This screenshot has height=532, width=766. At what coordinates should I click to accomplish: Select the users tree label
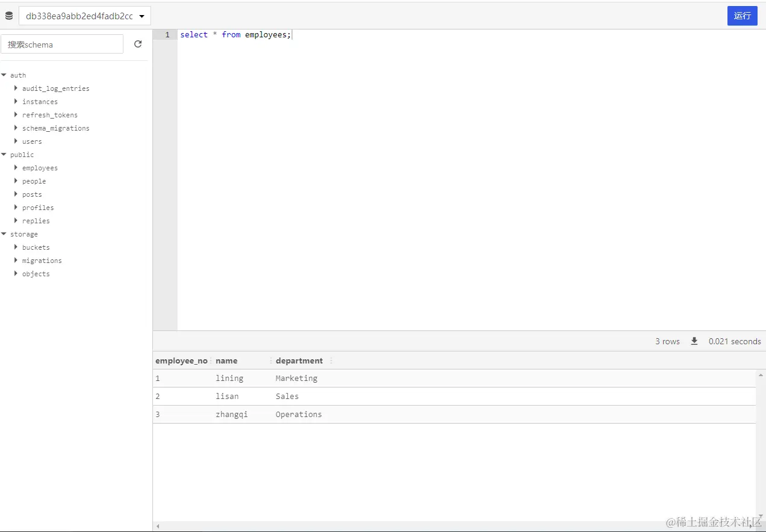pos(32,141)
